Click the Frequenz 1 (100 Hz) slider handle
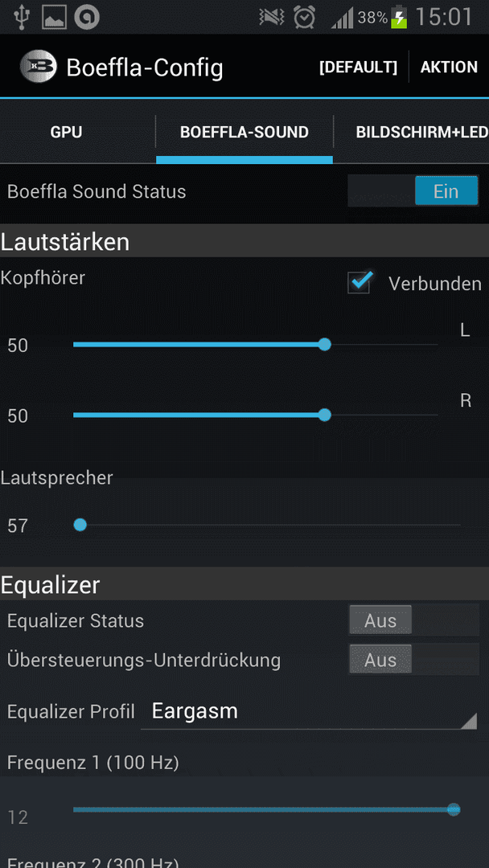Screen dimensions: 489x868 point(454,809)
